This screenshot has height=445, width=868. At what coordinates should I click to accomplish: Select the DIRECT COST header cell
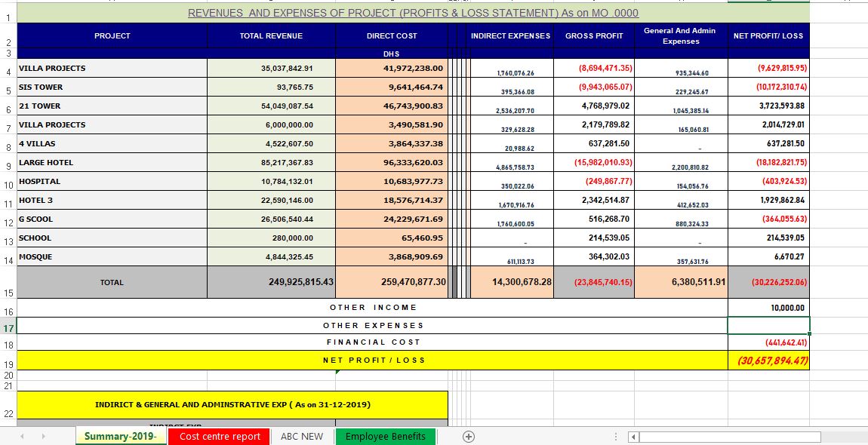coord(392,35)
